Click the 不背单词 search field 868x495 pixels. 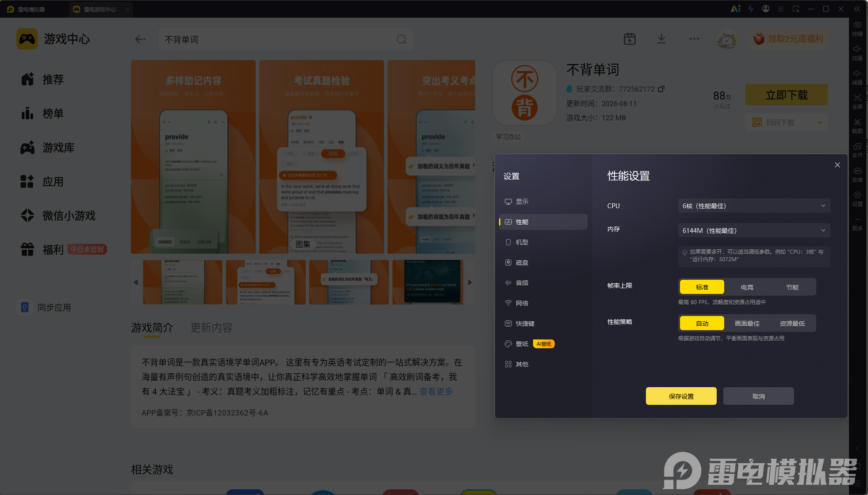point(286,39)
